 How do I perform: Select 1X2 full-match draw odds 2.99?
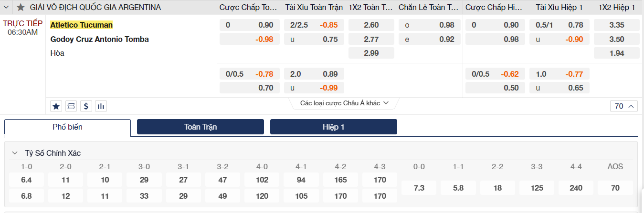[371, 53]
